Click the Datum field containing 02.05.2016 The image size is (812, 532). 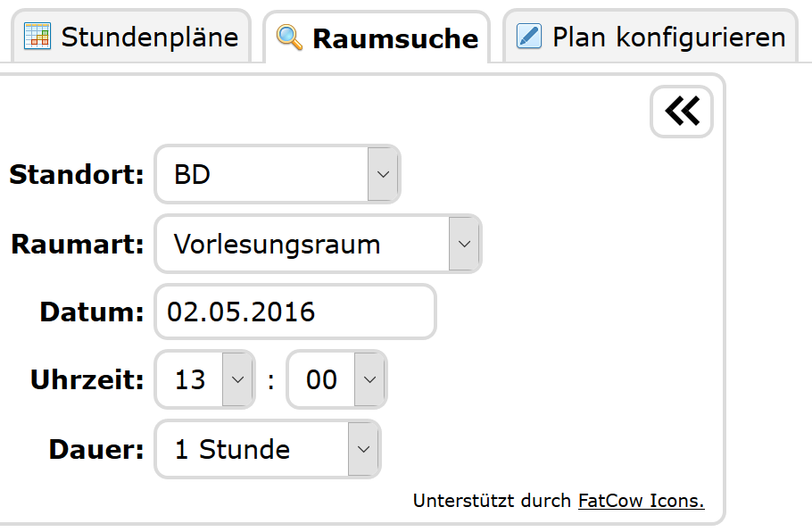[295, 312]
